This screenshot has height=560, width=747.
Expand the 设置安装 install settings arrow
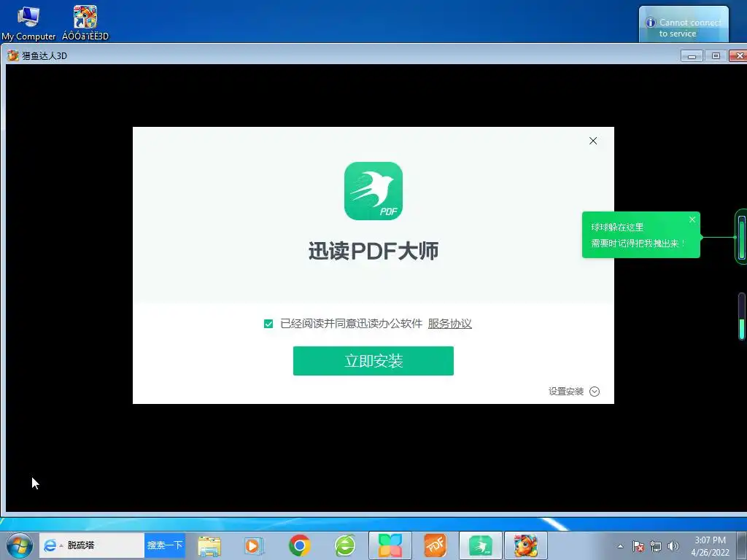pos(594,392)
